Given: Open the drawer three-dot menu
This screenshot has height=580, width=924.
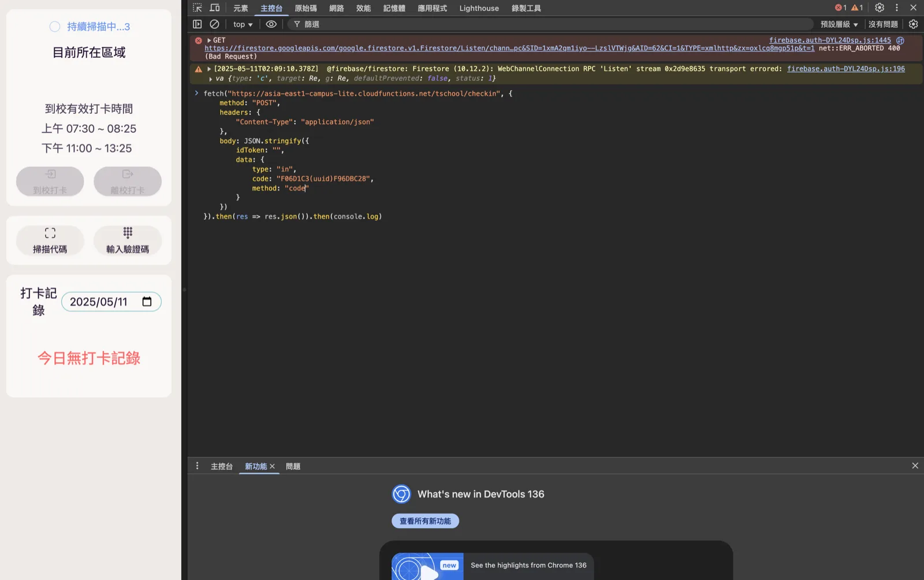Looking at the screenshot, I should [197, 466].
